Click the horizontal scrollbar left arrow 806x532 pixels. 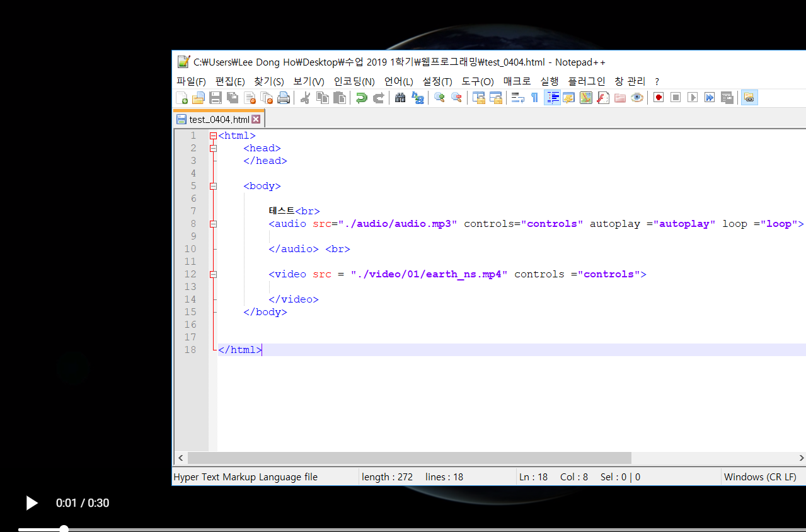(181, 458)
